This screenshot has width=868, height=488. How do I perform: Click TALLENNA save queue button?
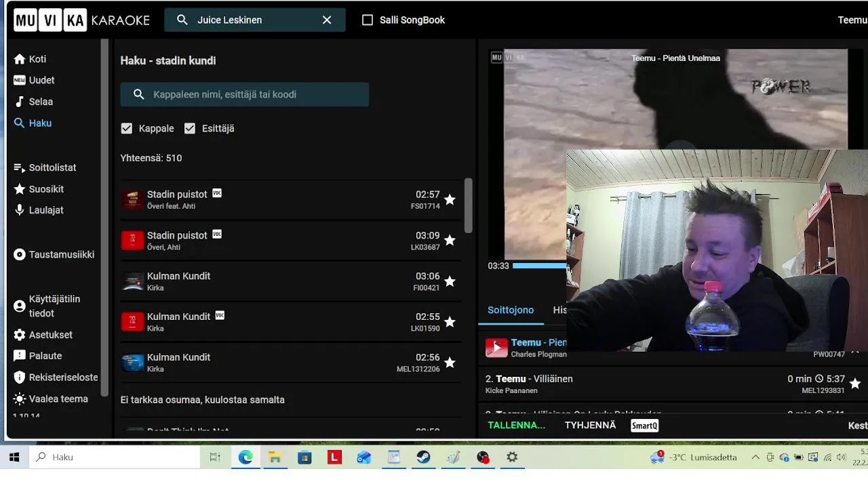pos(517,426)
